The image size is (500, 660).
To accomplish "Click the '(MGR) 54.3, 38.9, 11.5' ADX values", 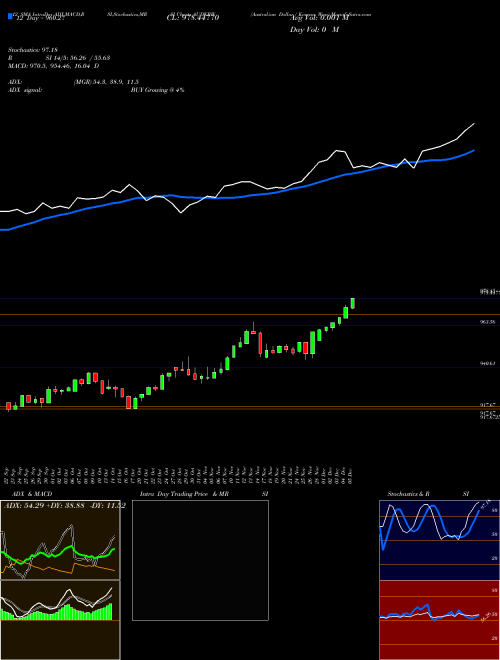I will pos(106,82).
